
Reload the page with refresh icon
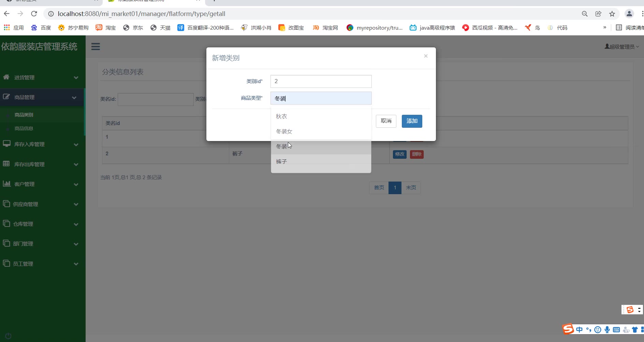(34, 14)
